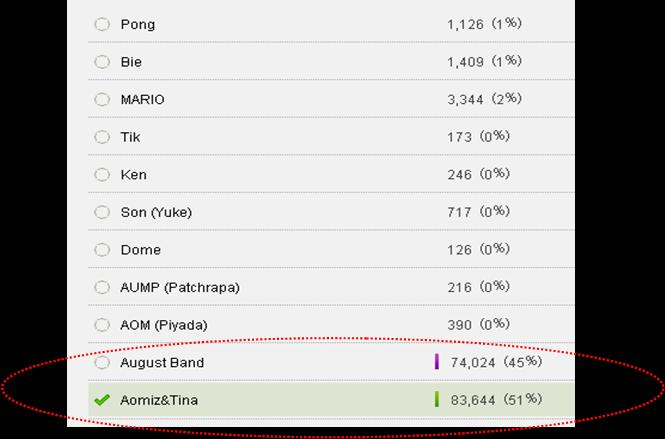This screenshot has height=439, width=665.
Task: Choose AOM (Piyada) radio button
Action: (x=102, y=325)
